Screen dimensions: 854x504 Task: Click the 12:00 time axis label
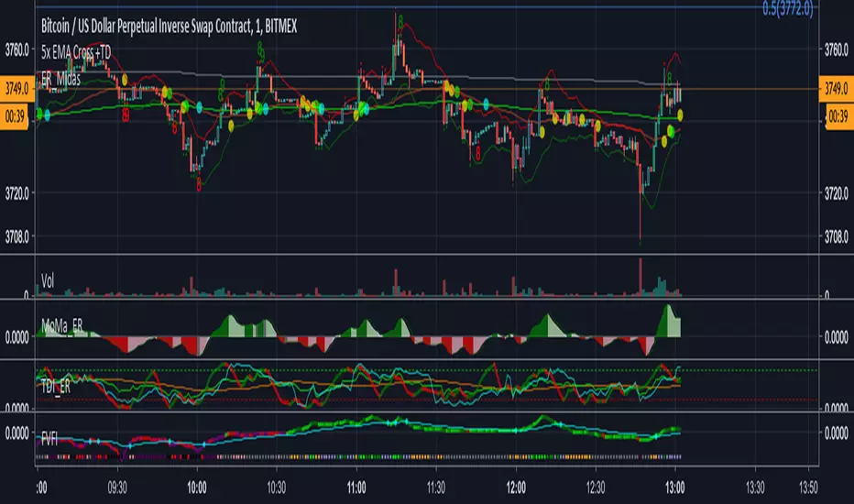pos(516,488)
